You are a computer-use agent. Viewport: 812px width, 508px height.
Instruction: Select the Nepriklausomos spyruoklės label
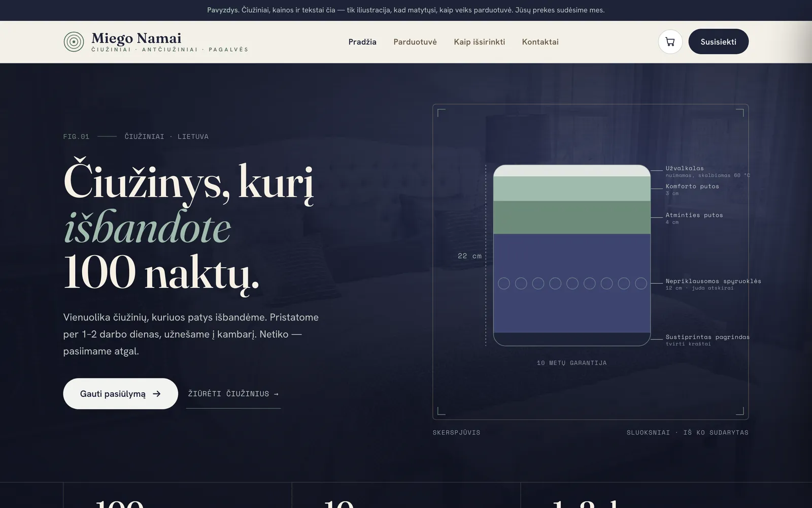pos(713,281)
